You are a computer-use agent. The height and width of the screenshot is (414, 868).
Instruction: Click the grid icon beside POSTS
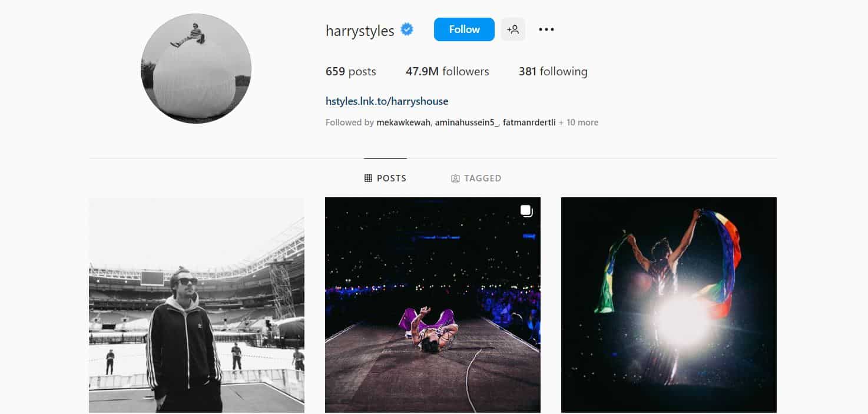click(368, 178)
